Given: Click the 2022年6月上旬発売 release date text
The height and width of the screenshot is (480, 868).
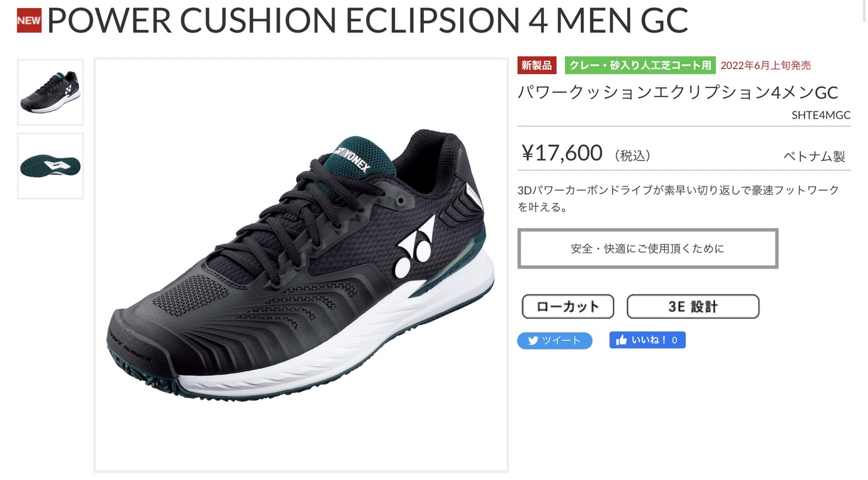Looking at the screenshot, I should 766,66.
